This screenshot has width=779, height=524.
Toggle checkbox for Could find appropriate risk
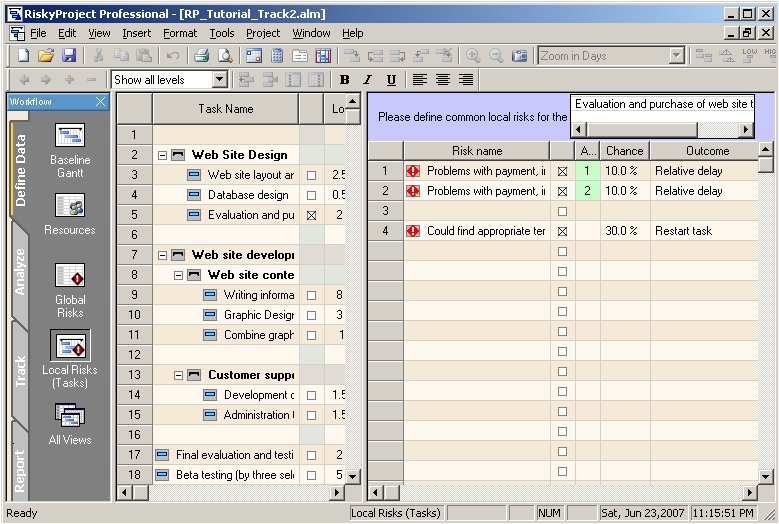[x=562, y=231]
